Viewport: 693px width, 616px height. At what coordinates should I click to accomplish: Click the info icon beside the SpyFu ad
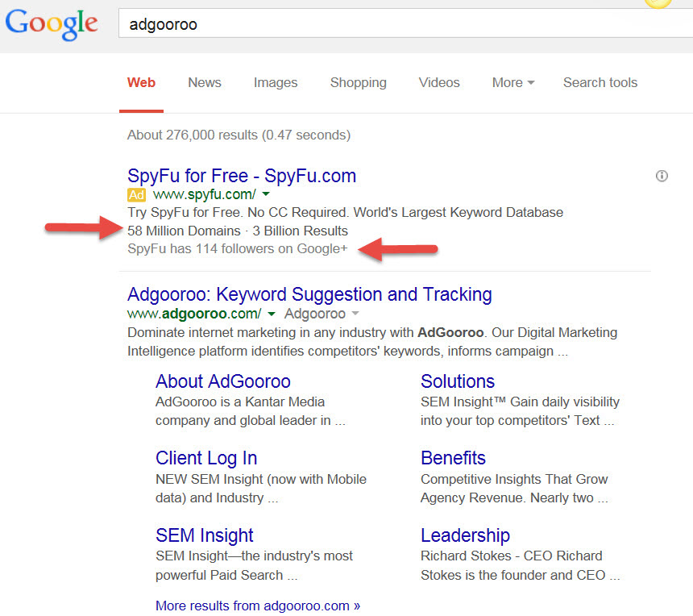click(x=662, y=176)
